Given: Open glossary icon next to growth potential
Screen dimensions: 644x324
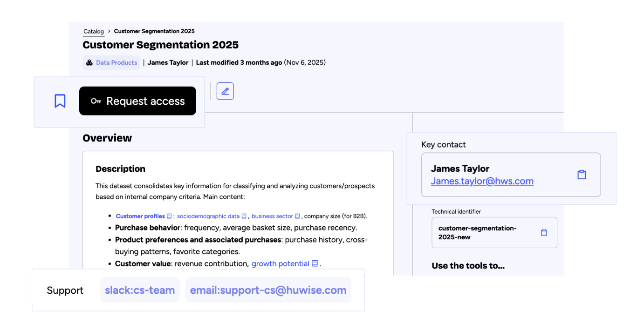Looking at the screenshot, I should point(315,263).
